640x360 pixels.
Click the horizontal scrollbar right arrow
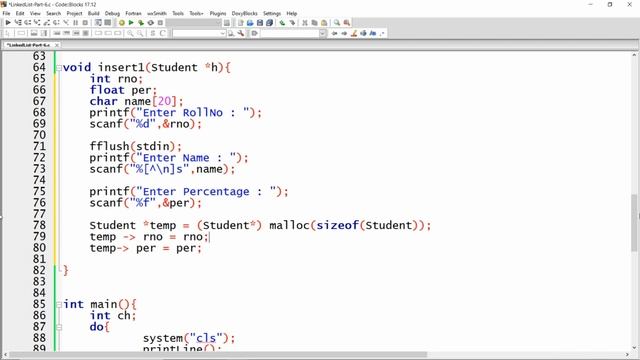click(628, 355)
